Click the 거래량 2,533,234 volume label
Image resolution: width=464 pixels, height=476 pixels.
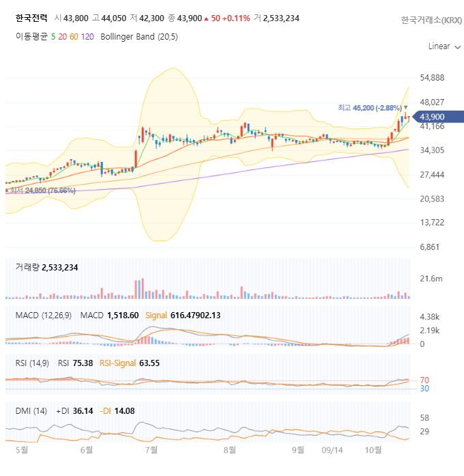[x=46, y=268]
